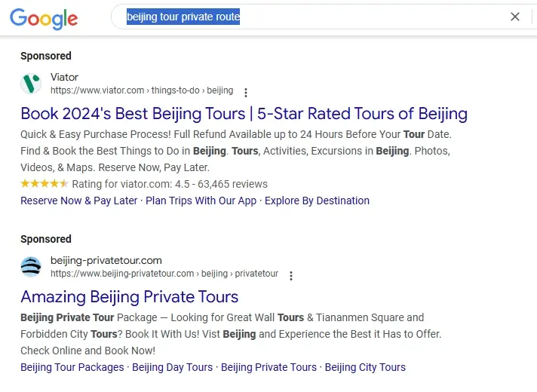Click the Google logo

[x=44, y=19]
